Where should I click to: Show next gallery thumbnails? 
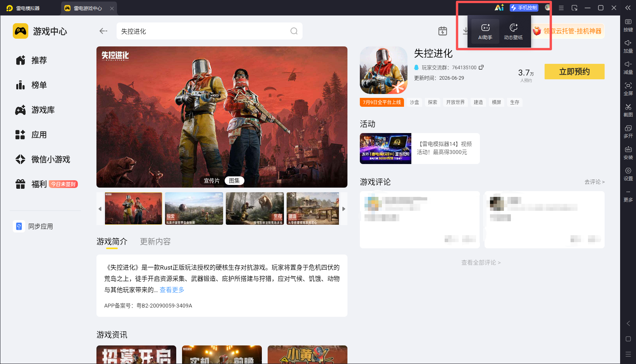pyautogui.click(x=344, y=209)
